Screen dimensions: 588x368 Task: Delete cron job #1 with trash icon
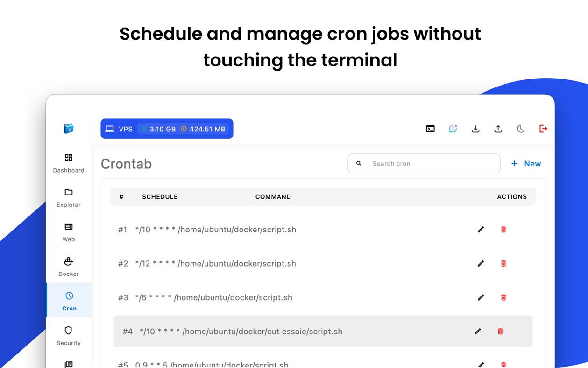click(x=503, y=230)
